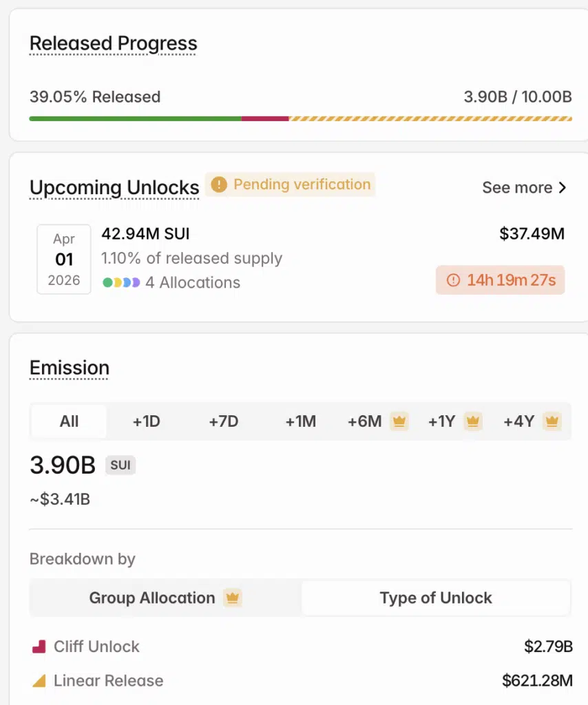This screenshot has height=705, width=588.
Task: Click the yellow Linear Release icon
Action: point(39,681)
